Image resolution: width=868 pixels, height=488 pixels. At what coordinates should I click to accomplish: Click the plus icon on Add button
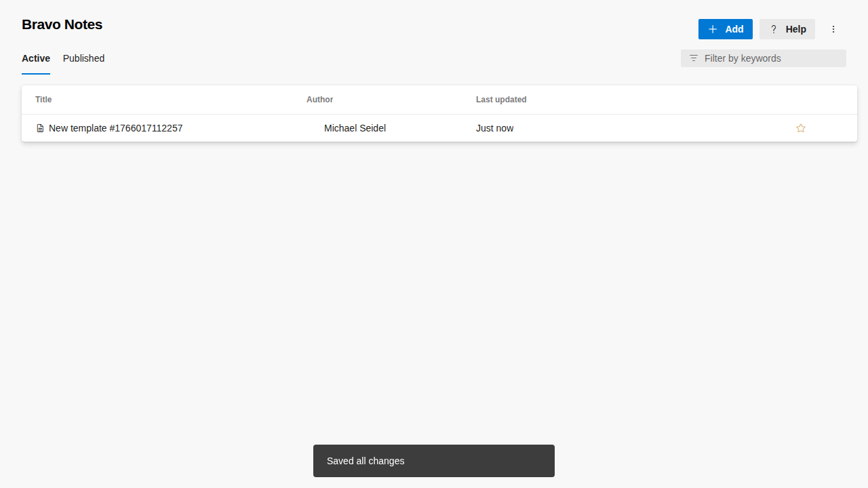point(713,29)
